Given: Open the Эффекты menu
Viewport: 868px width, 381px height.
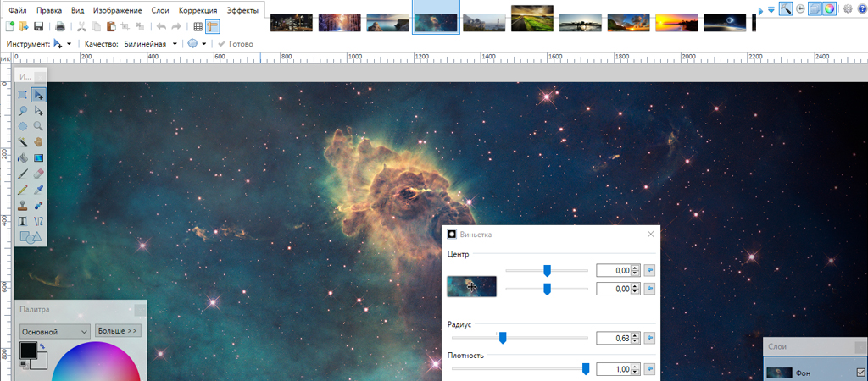Looking at the screenshot, I should pyautogui.click(x=242, y=10).
